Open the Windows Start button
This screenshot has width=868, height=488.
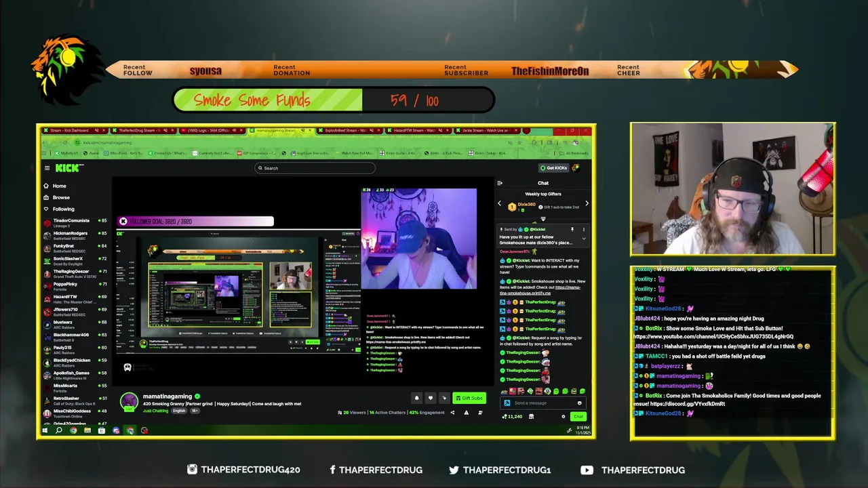(x=45, y=430)
